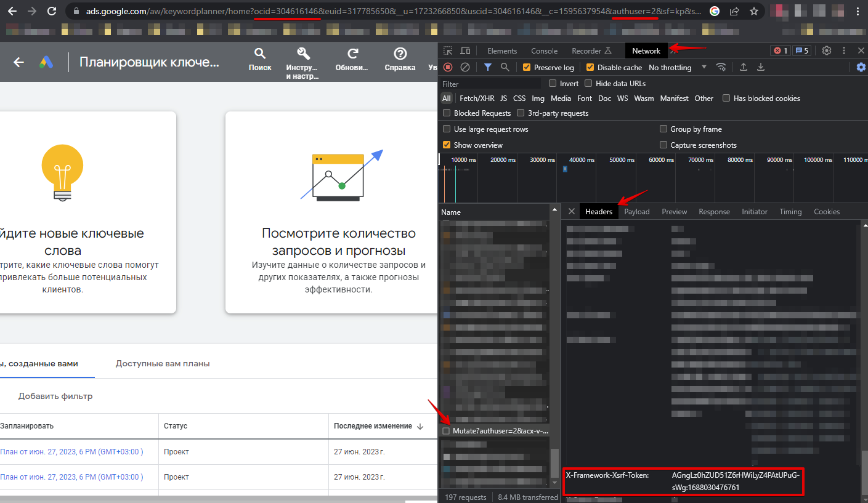Enable the Capture screenshots checkbox
868x503 pixels.
(663, 145)
